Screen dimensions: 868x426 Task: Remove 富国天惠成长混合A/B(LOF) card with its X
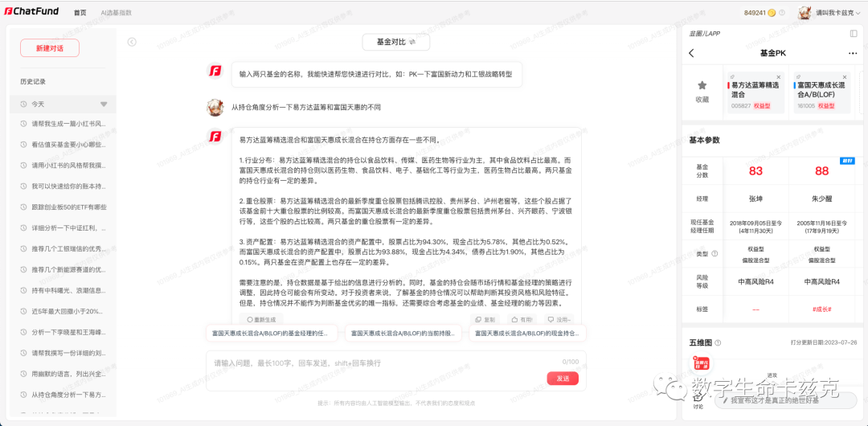[x=845, y=76]
